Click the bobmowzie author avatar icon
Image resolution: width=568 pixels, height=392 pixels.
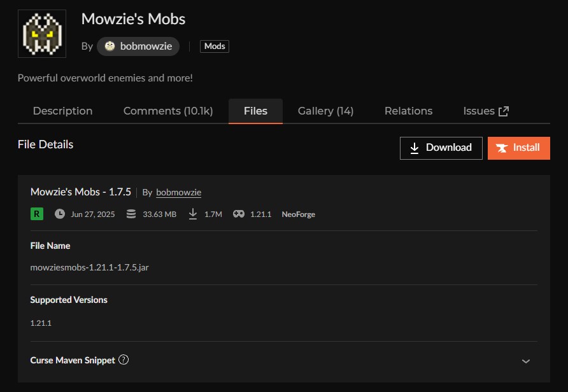pos(110,46)
